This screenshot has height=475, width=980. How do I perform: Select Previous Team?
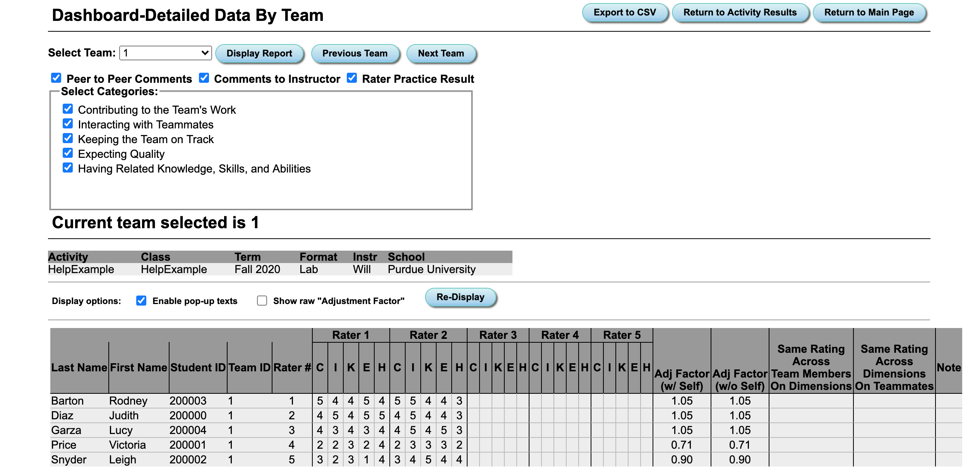tap(355, 53)
